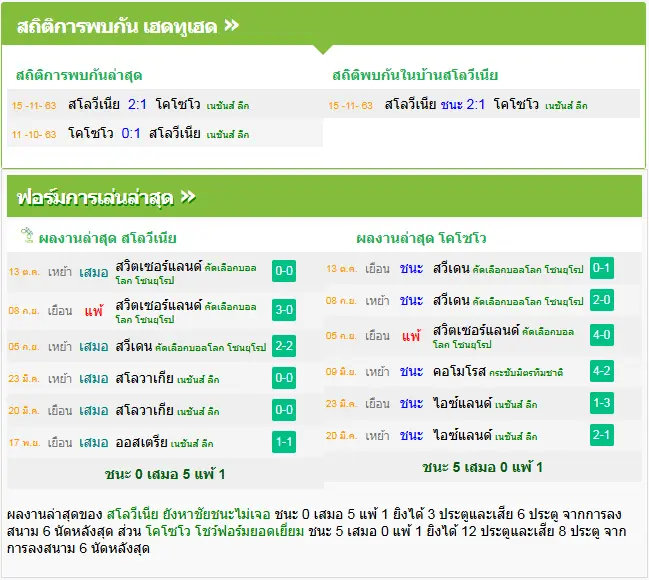The image size is (649, 580).
Task: Click the double-arrow icon beside ฟอร์มการเล่นล่าสุด
Action: coord(188,197)
